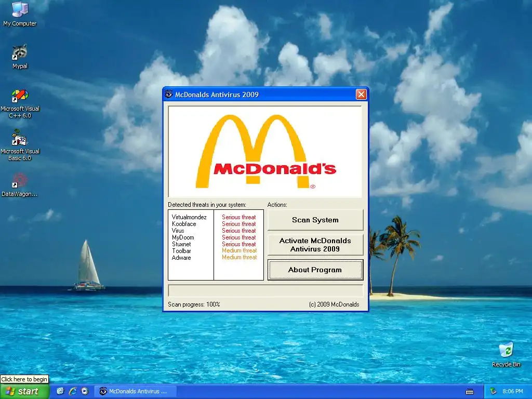Viewport: 532px width, 399px height.
Task: Click the eye icon in antivirus title bar
Action: (x=169, y=95)
